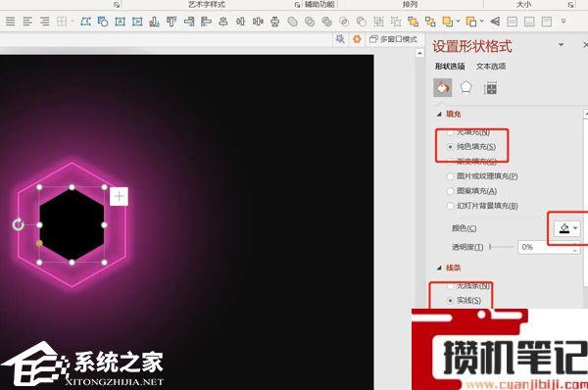Click the align right objects icon
This screenshot has height=390, width=588.
pos(189,22)
